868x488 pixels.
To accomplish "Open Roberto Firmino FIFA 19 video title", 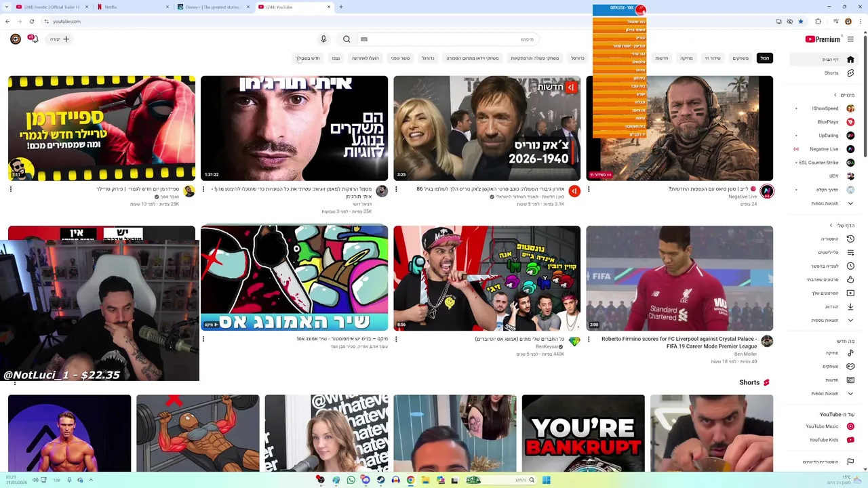I will pyautogui.click(x=679, y=342).
